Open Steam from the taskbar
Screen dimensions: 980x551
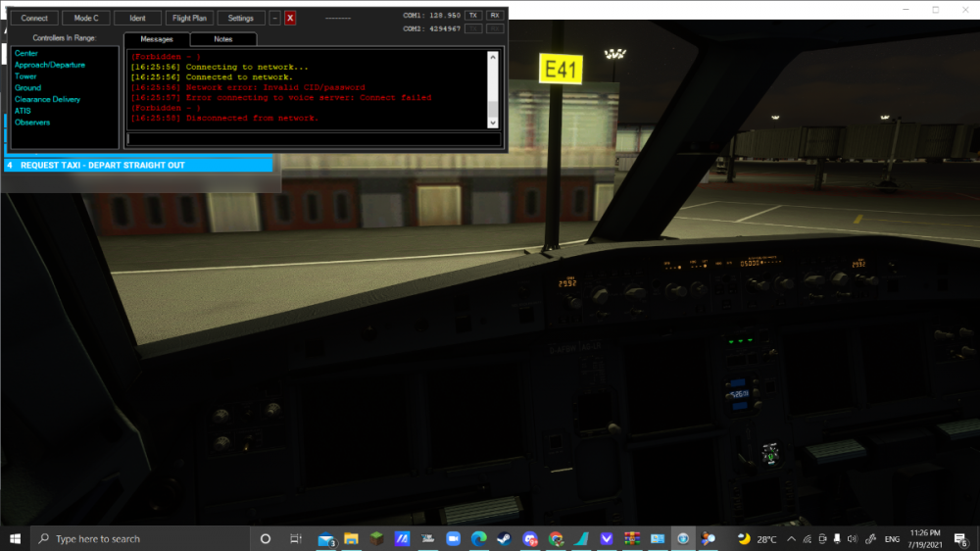(x=505, y=539)
